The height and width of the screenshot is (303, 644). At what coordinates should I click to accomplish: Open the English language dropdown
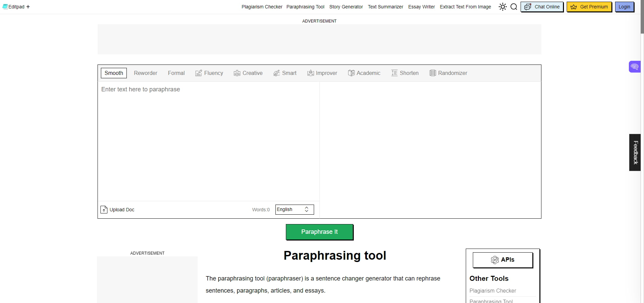294,209
